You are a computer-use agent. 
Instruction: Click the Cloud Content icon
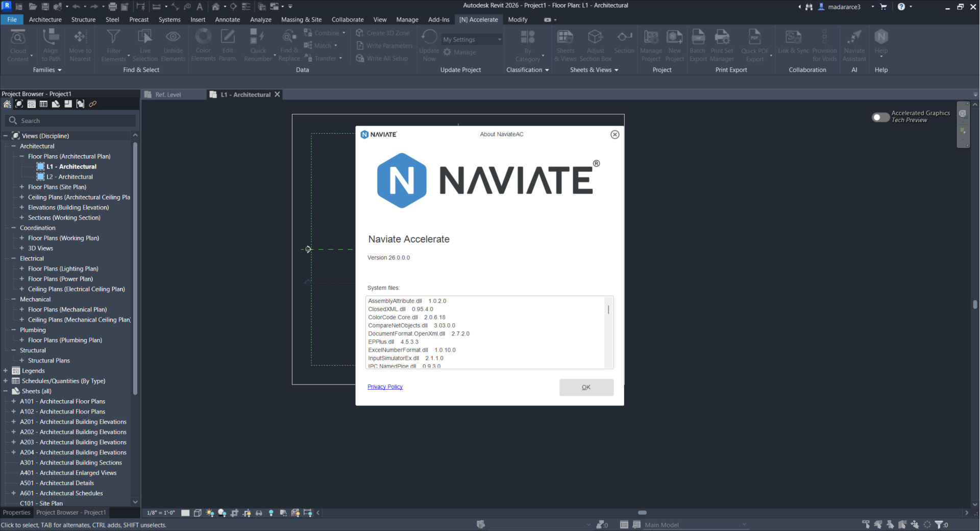(18, 37)
